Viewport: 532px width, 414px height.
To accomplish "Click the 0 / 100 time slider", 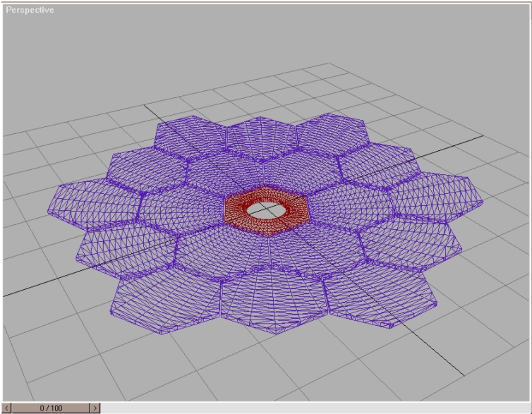I will [51, 408].
